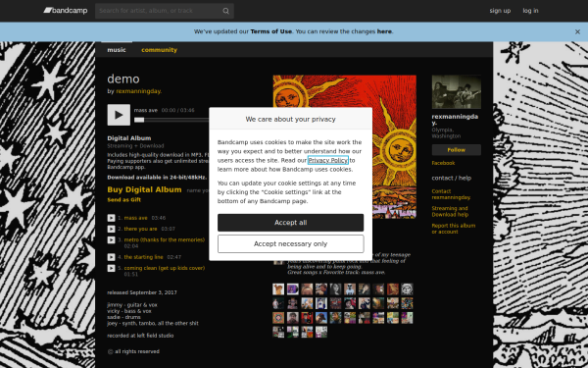Click the last supporter avatar in bottom row

321,332
